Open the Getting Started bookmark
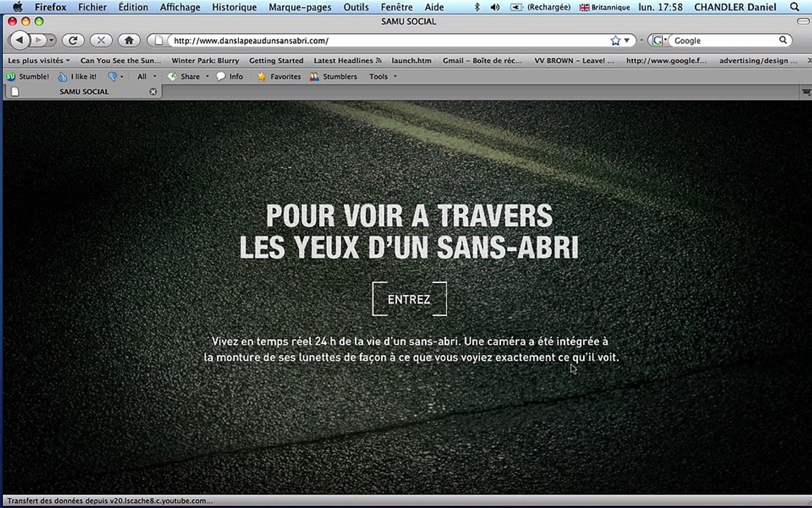Screen dimensions: 812x508 [x=276, y=61]
